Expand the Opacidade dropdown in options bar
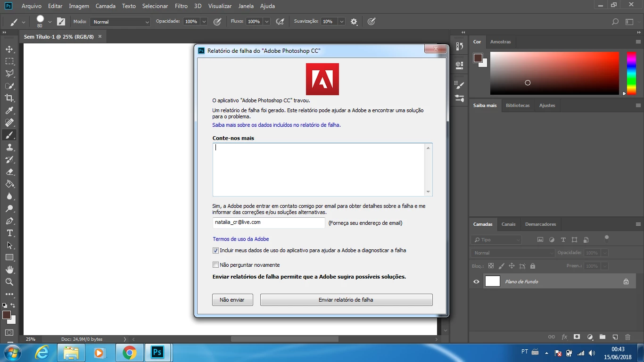Screen dimensions: 644x362 click(x=204, y=22)
